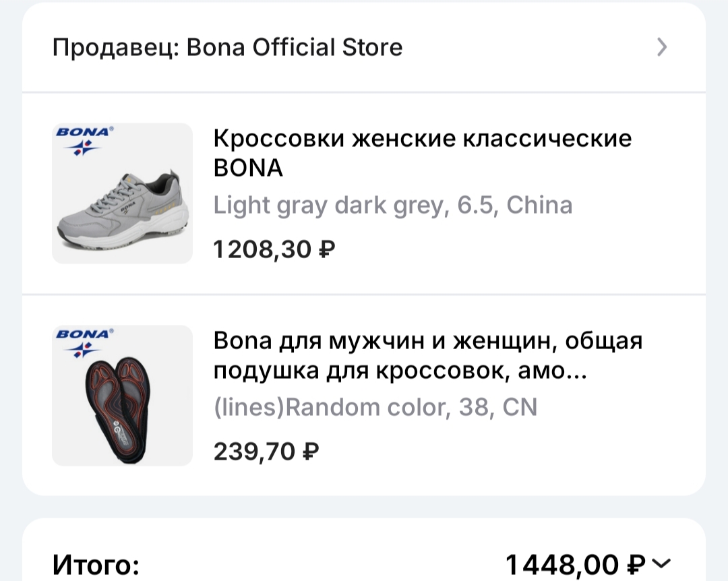Click the ruble sign after 1208,30
The image size is (728, 581).
pos(326,250)
